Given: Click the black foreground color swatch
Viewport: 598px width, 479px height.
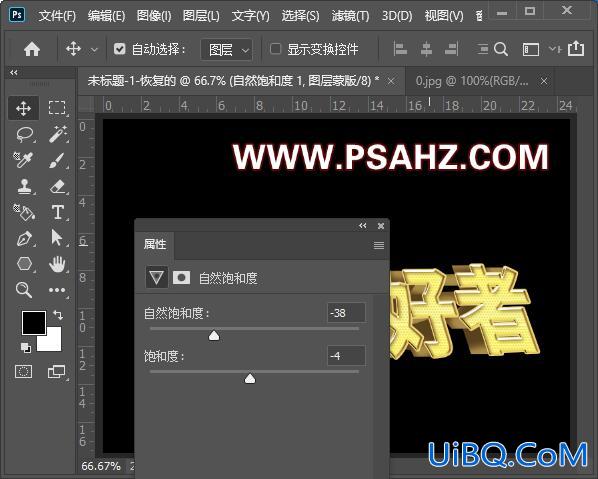Looking at the screenshot, I should click(34, 323).
